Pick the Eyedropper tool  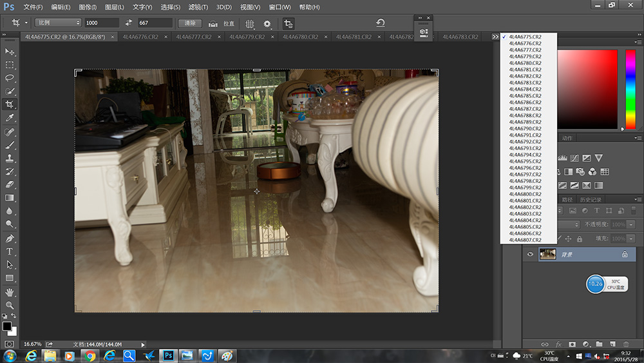tap(10, 118)
